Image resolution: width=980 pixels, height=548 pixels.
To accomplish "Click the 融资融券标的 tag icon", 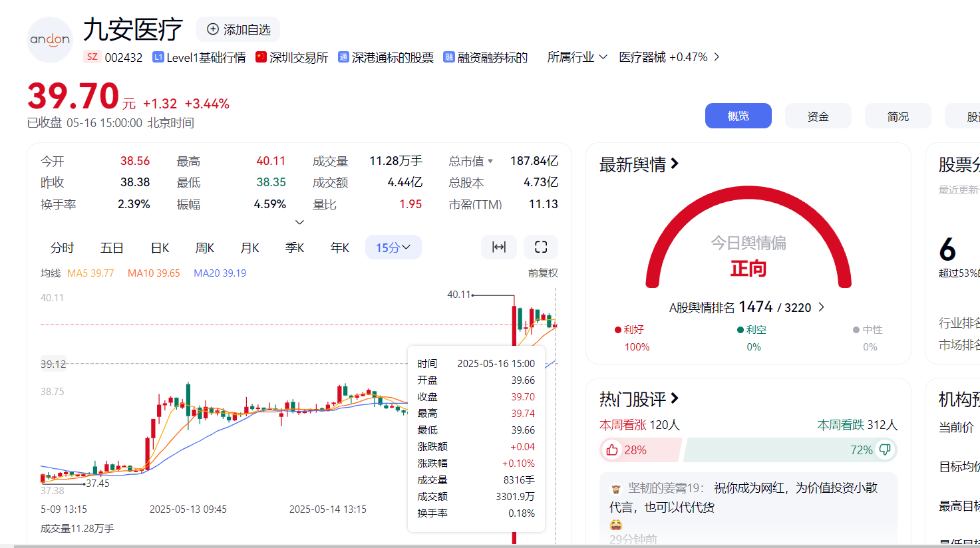I will click(449, 57).
